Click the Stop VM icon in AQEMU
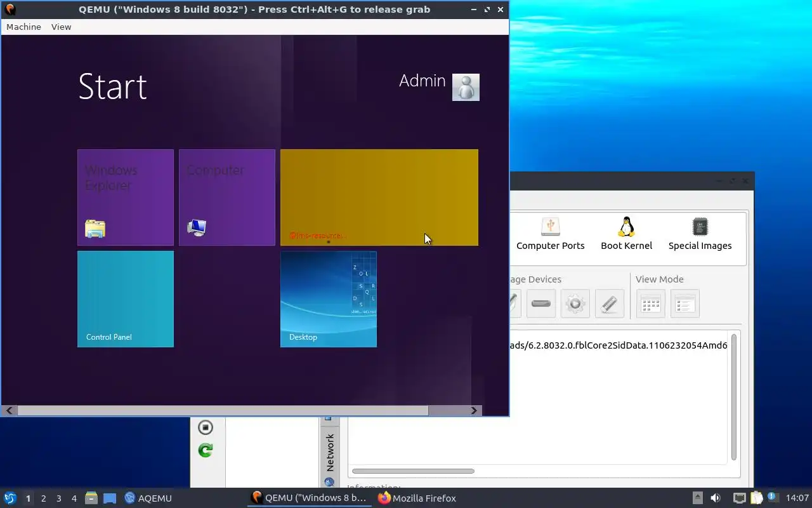This screenshot has height=508, width=812. tap(206, 427)
